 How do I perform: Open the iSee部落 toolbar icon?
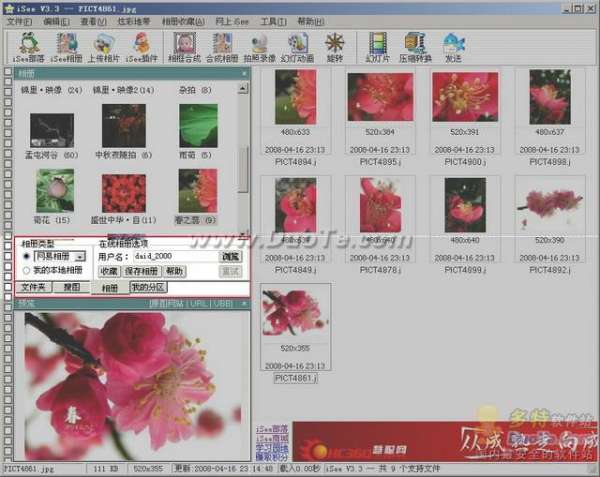(x=28, y=47)
